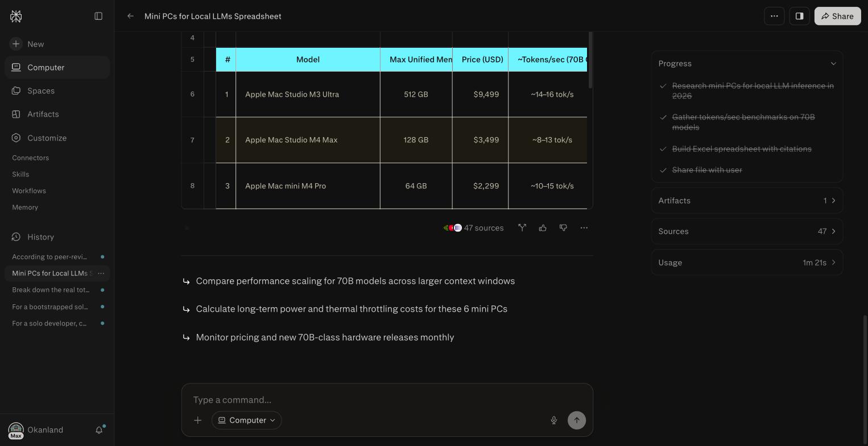Open Memory settings
Viewport: 868px width, 446px height.
[25, 207]
